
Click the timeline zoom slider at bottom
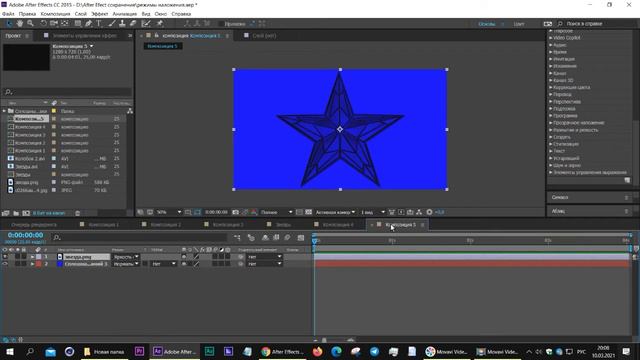[324, 340]
